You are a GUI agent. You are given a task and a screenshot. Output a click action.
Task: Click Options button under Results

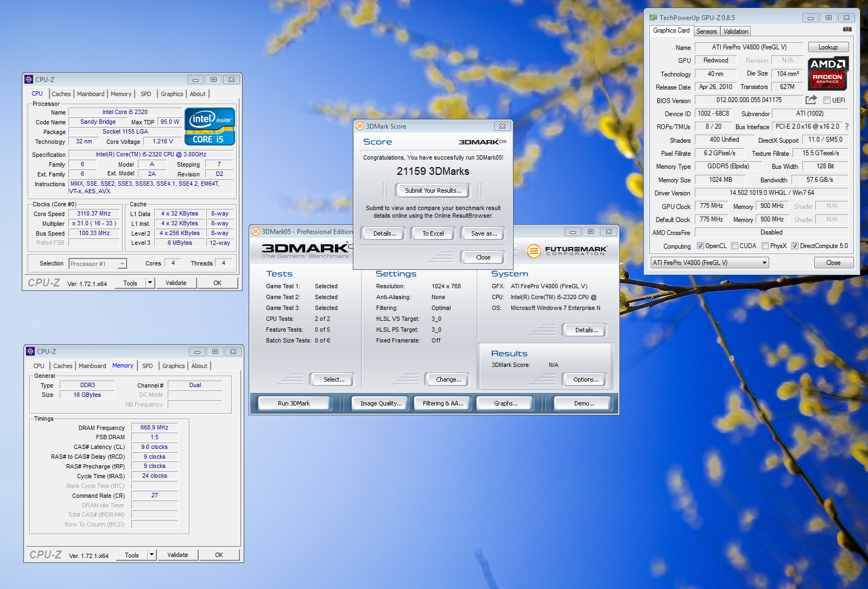pyautogui.click(x=586, y=379)
